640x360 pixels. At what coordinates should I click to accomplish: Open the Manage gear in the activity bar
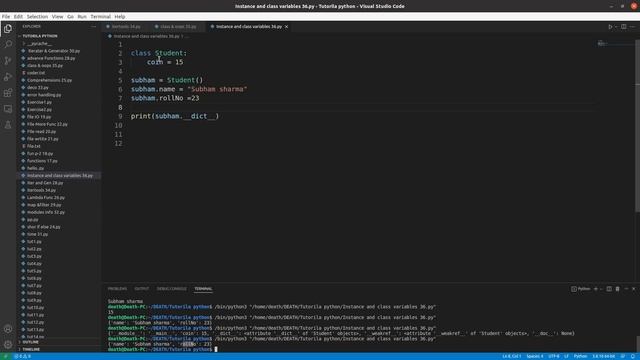(8, 344)
